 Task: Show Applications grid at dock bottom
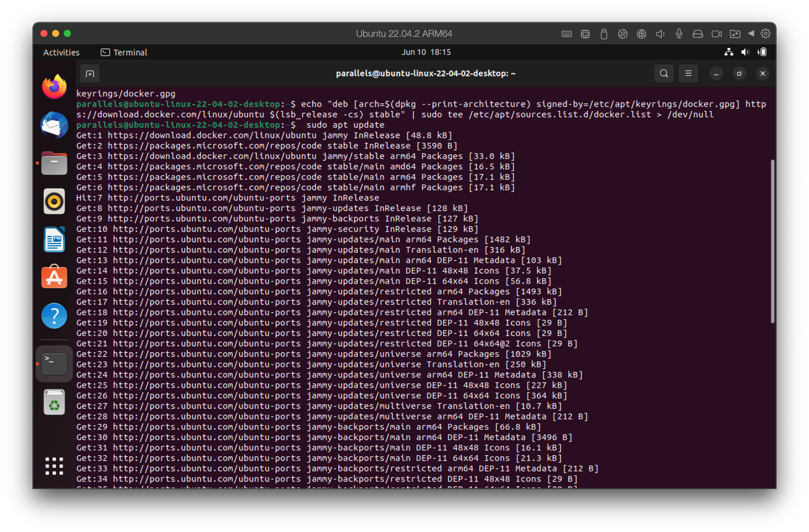[54, 466]
